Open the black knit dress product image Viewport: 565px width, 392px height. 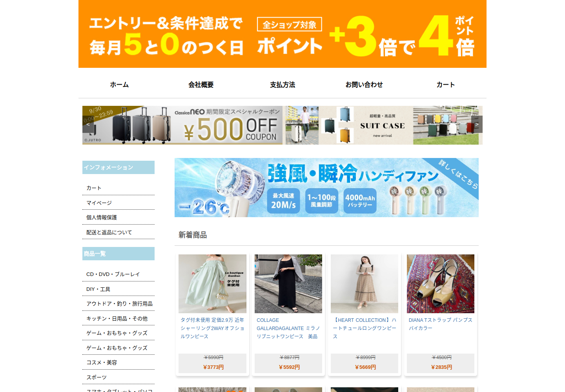click(x=288, y=284)
